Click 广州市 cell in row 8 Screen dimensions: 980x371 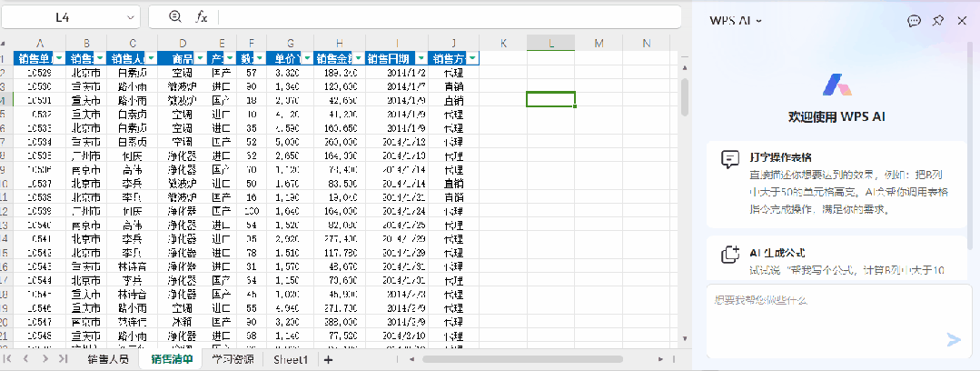tap(86, 155)
